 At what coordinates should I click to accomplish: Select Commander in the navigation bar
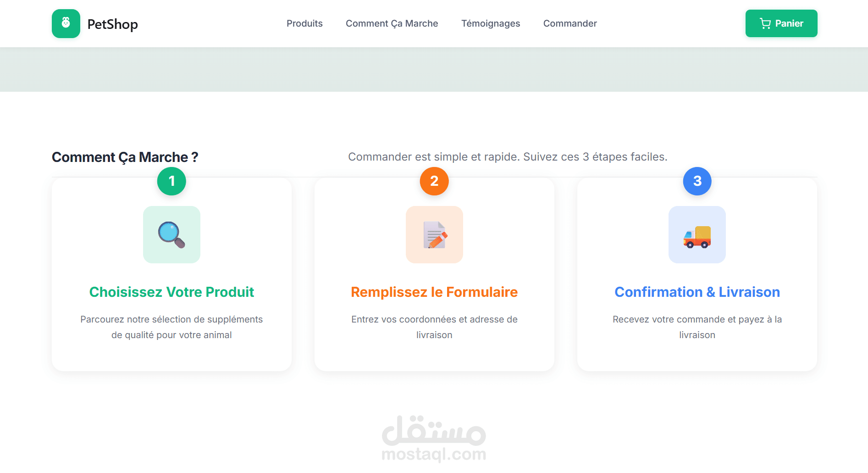tap(570, 23)
